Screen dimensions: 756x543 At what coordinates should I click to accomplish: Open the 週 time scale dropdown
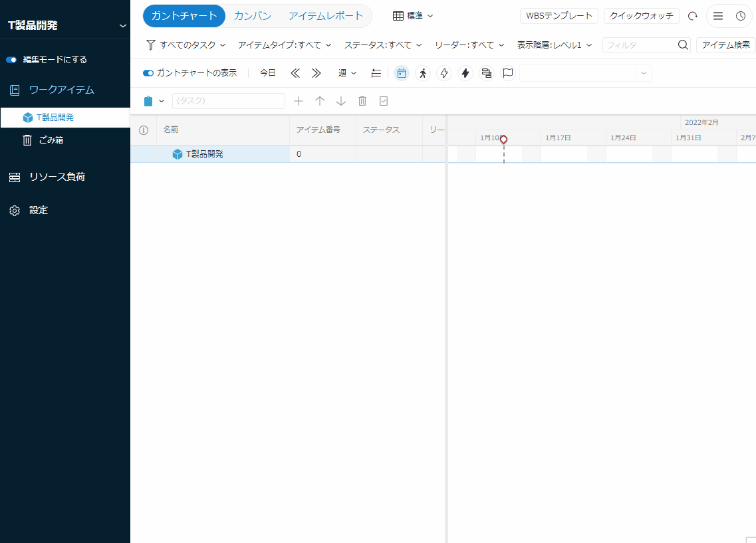(x=347, y=73)
